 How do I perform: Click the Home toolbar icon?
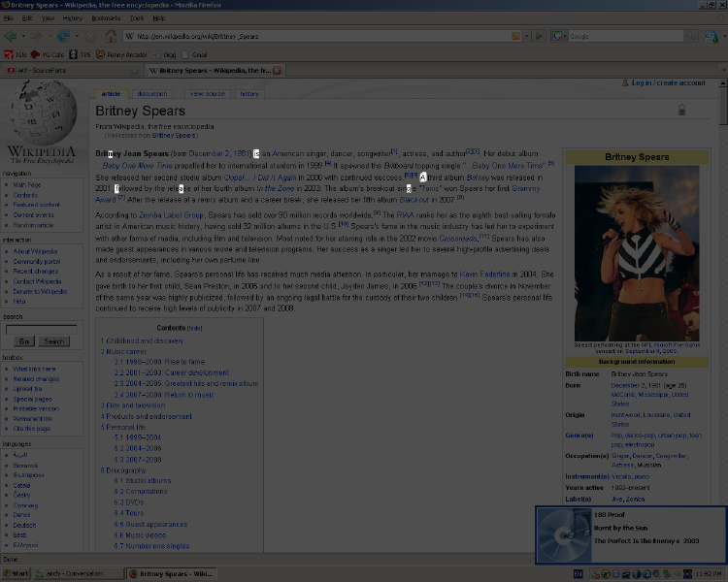(x=111, y=37)
